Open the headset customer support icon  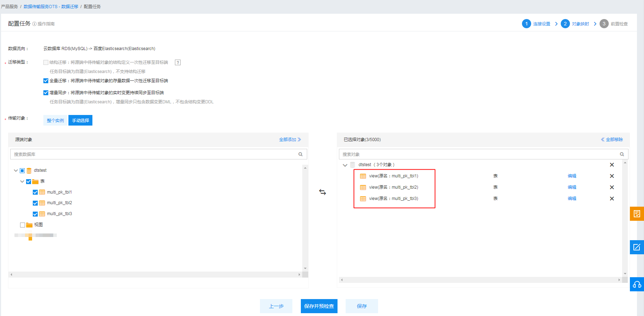click(x=637, y=284)
